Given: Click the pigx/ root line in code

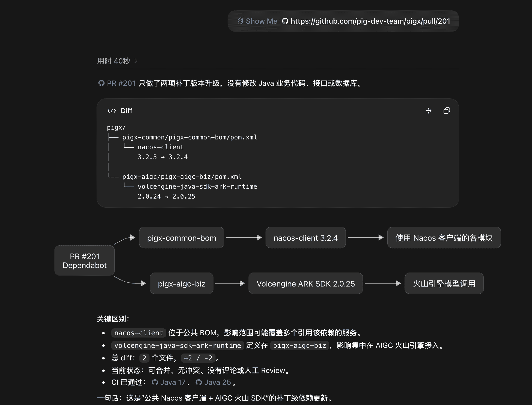Looking at the screenshot, I should pyautogui.click(x=116, y=127).
